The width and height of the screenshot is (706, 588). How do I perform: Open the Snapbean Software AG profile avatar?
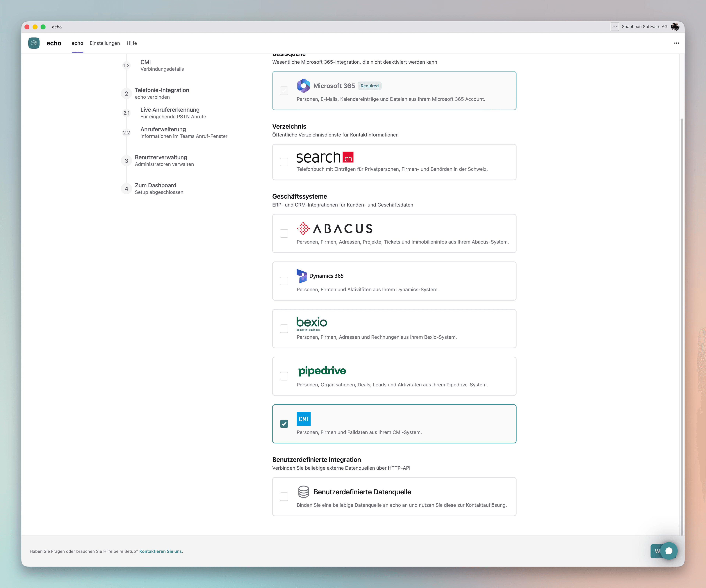tap(675, 27)
